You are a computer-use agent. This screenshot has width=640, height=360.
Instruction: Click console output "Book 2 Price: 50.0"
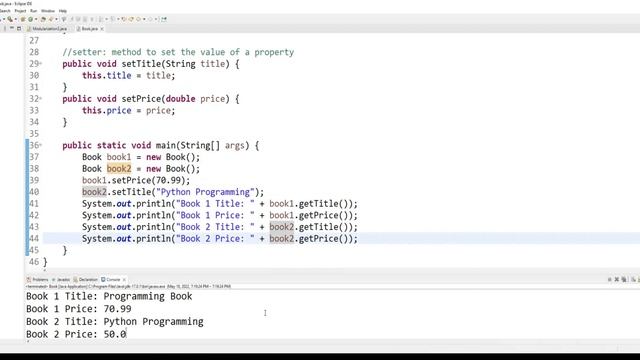[x=76, y=334]
